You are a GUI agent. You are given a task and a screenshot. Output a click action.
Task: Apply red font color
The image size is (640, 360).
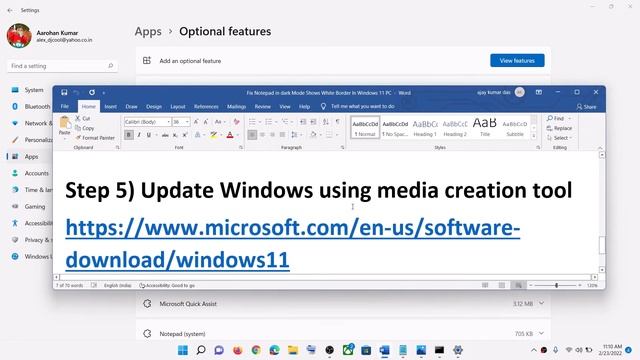click(230, 135)
